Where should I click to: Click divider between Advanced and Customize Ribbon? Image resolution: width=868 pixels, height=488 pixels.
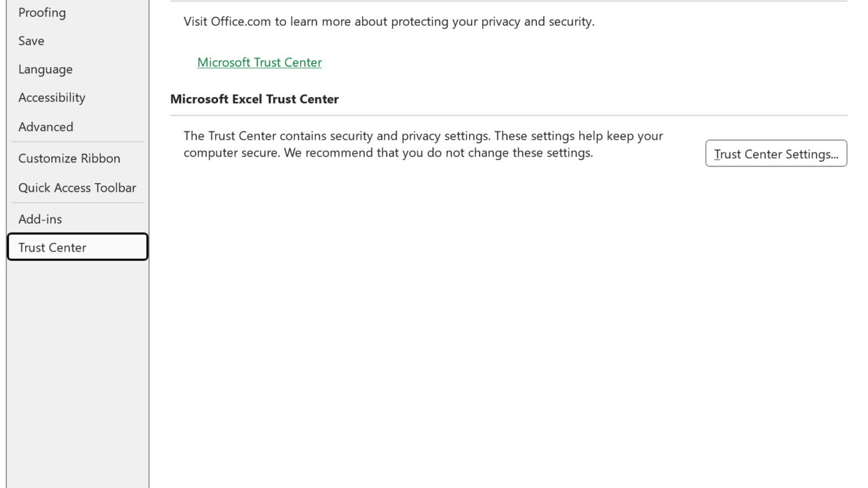click(x=77, y=142)
